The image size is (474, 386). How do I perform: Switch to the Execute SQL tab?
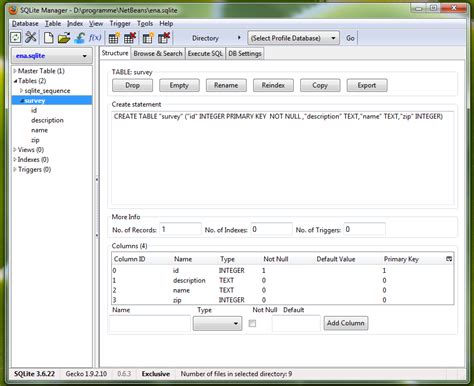205,53
